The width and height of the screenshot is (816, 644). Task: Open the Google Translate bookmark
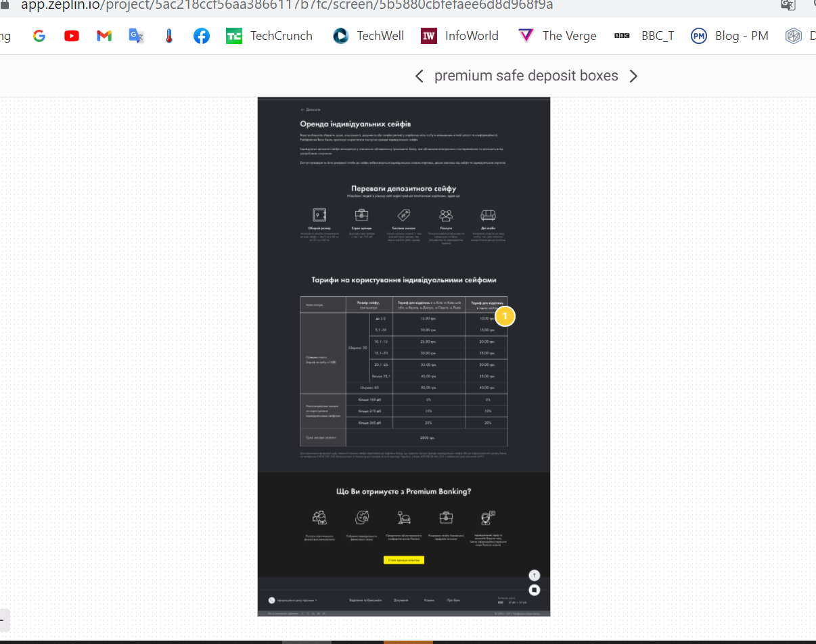(136, 36)
